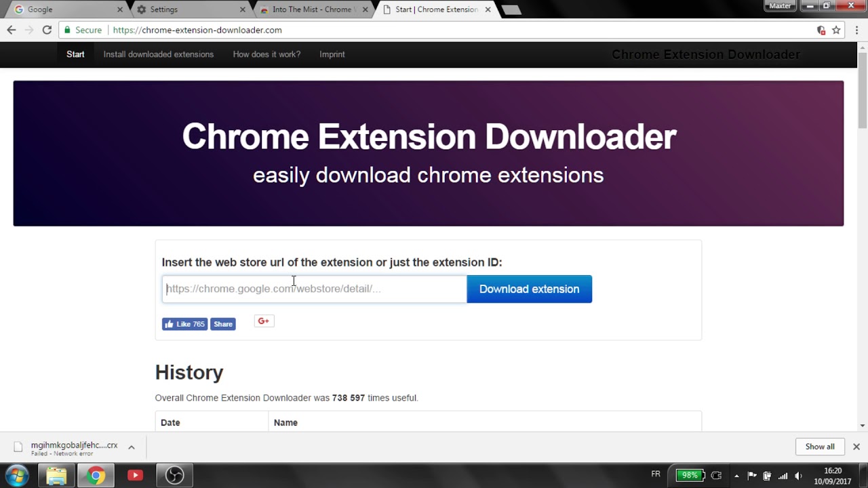Click the Download extension button
The width and height of the screenshot is (868, 488).
coord(529,289)
